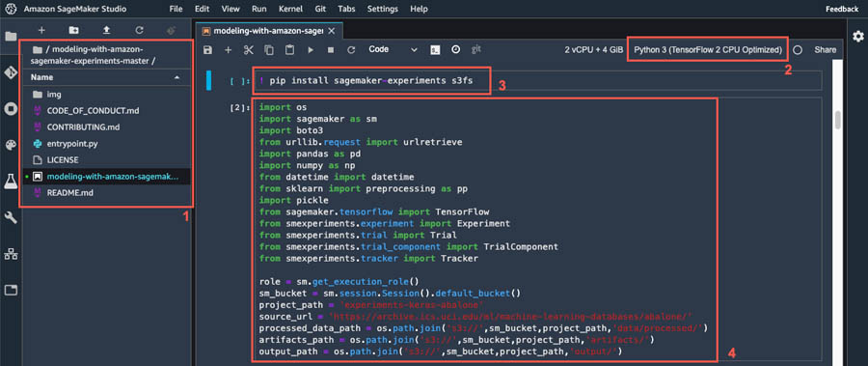
Task: Cut the selected cell with scissors icon
Action: [x=248, y=50]
